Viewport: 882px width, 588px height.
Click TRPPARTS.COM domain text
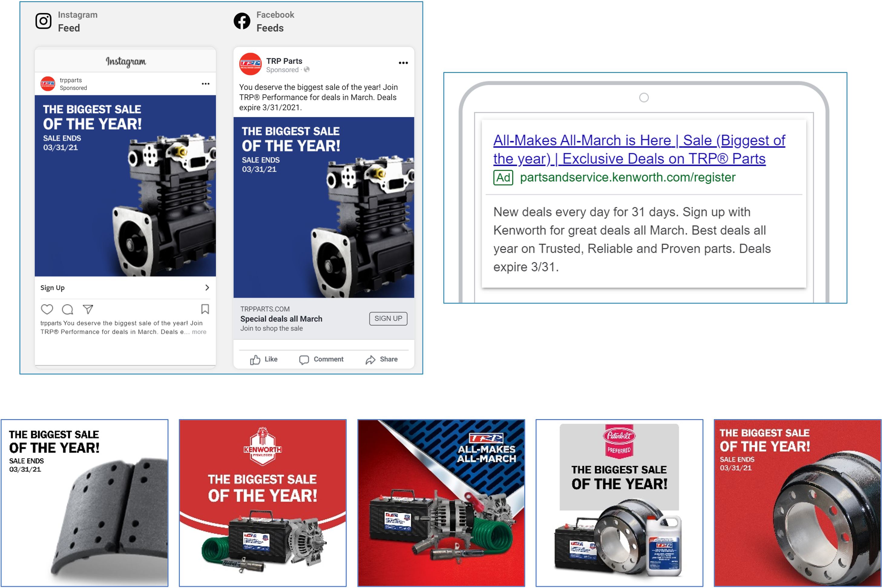(x=265, y=309)
